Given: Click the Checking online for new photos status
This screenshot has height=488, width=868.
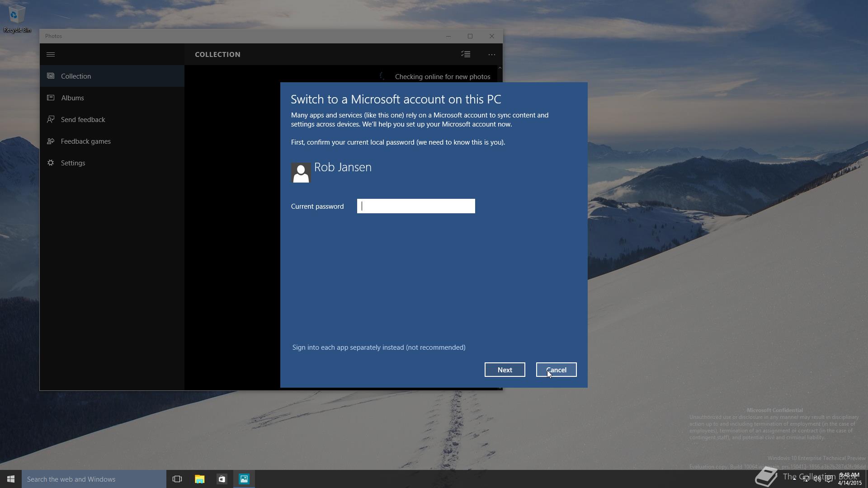Looking at the screenshot, I should click(443, 77).
